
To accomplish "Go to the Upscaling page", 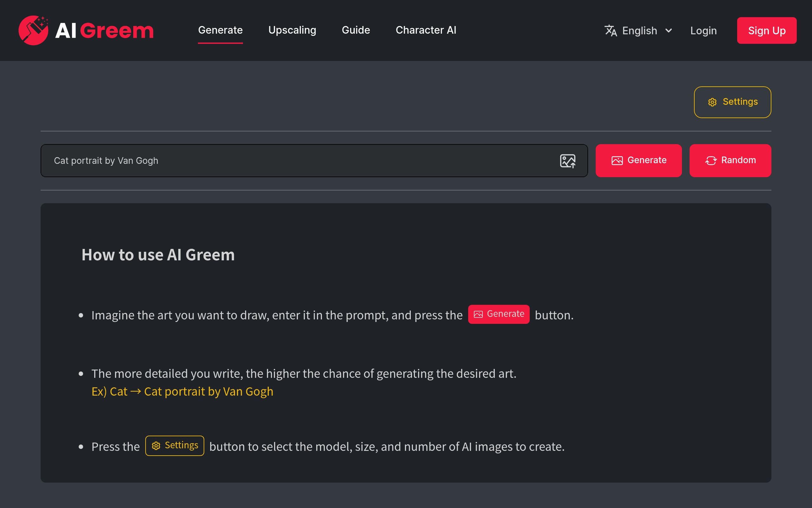I will (292, 30).
